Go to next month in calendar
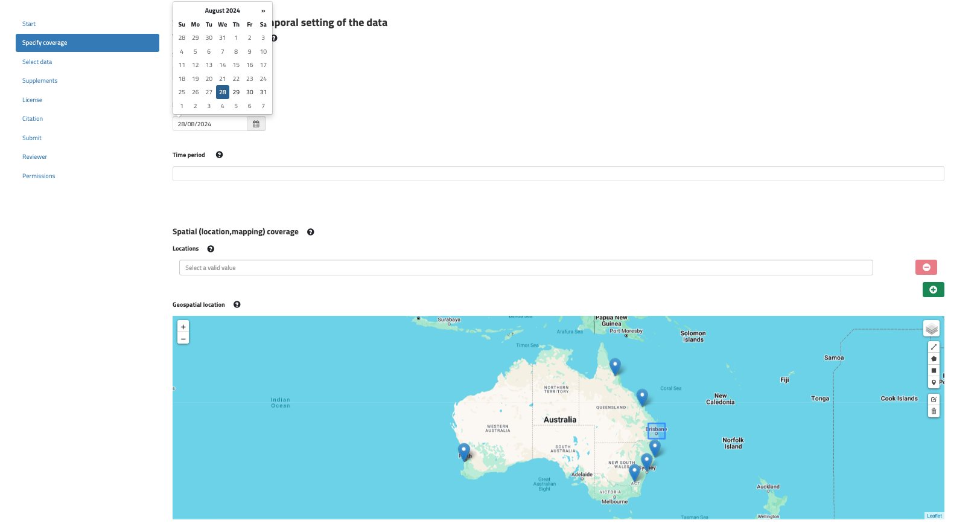 coord(263,11)
